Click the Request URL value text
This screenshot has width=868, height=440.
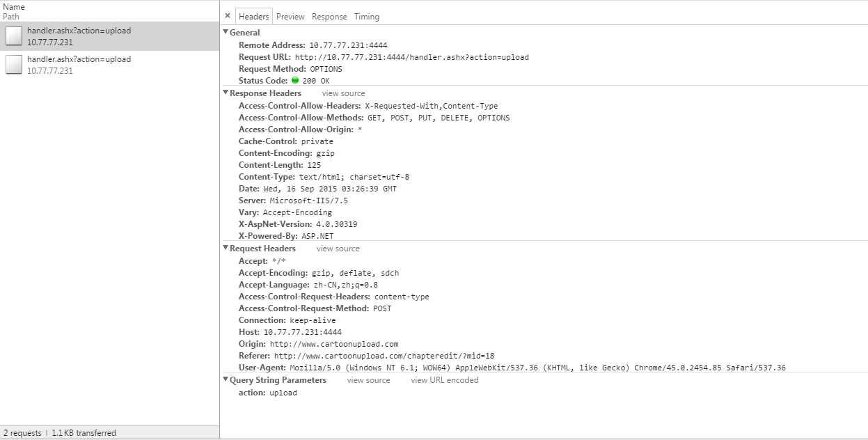tap(411, 57)
